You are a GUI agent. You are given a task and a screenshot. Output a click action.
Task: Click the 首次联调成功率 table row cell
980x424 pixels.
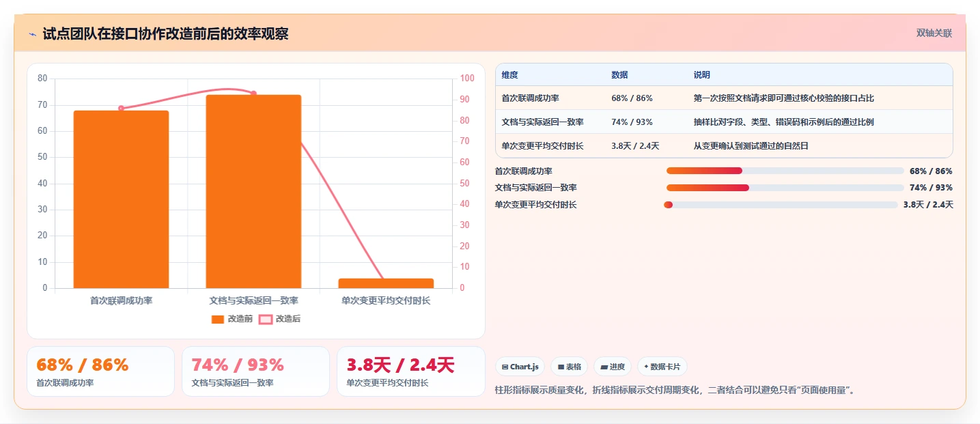point(530,98)
